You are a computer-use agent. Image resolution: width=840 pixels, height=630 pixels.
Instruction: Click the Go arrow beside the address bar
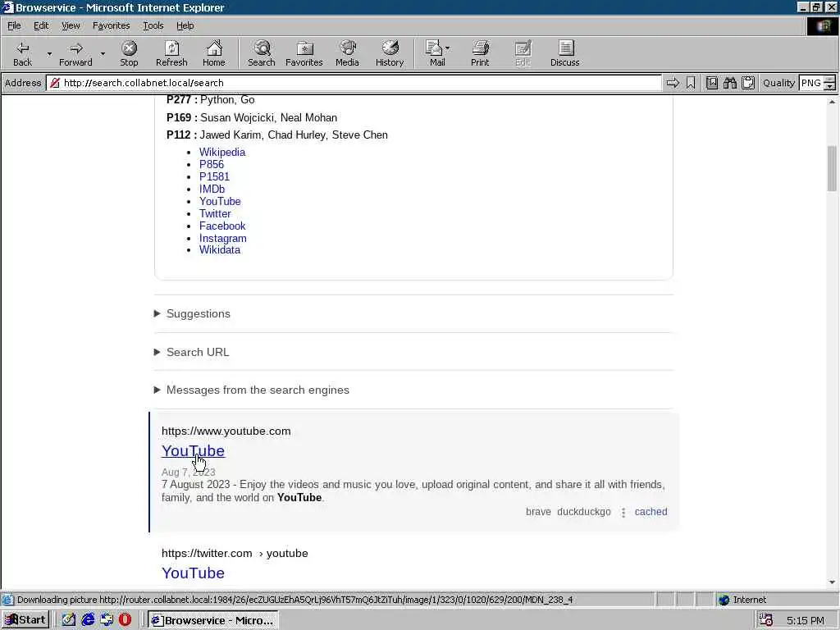pyautogui.click(x=673, y=83)
